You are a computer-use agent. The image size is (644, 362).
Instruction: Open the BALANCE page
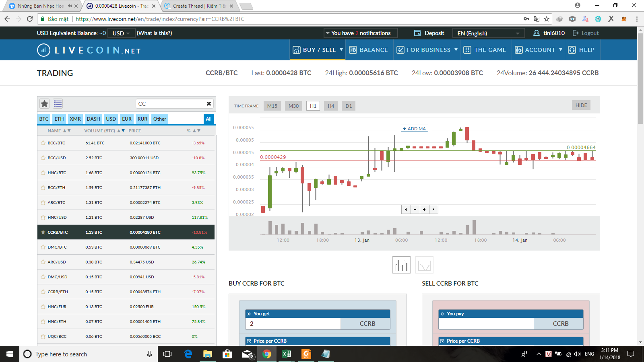[x=368, y=50]
